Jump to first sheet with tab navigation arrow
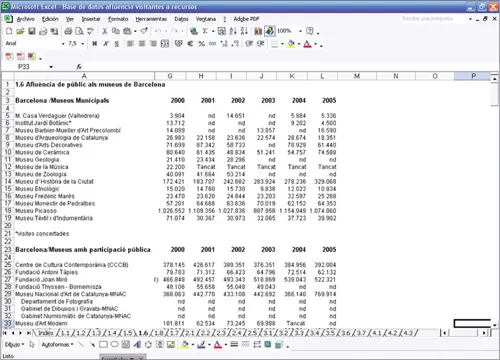Image resolution: width=500 pixels, height=360 pixels. [5, 333]
